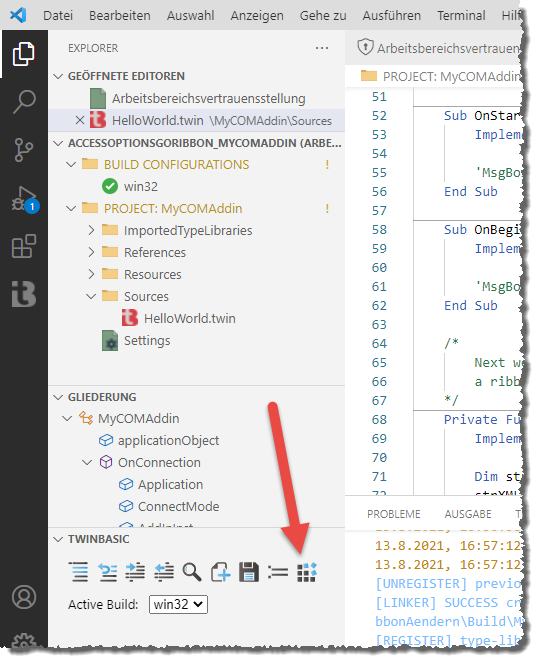Image resolution: width=540 pixels, height=665 pixels.
Task: Open the Explorer view in activity bar
Action: point(24,54)
